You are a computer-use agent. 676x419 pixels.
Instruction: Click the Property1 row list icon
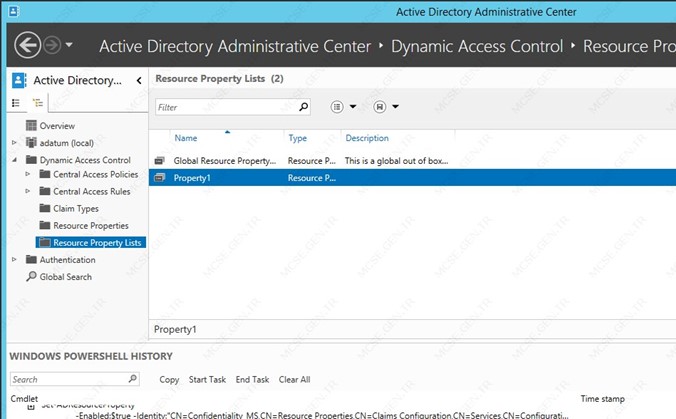tap(160, 178)
